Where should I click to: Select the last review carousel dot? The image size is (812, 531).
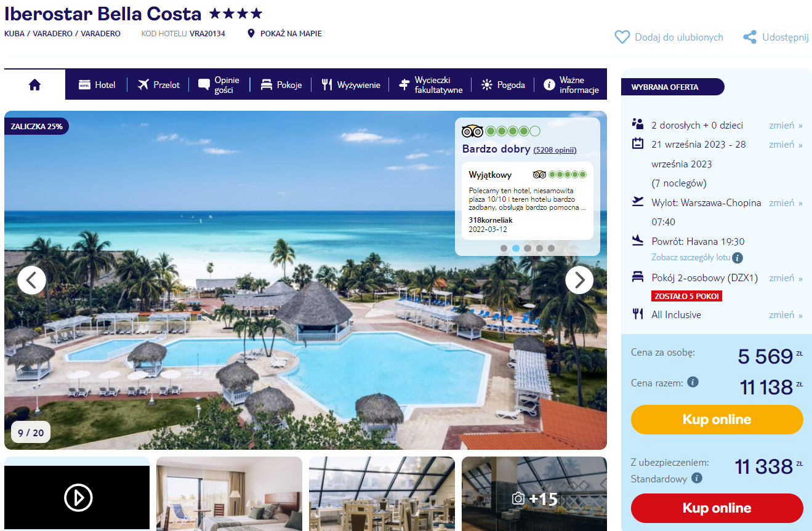pyautogui.click(x=551, y=249)
